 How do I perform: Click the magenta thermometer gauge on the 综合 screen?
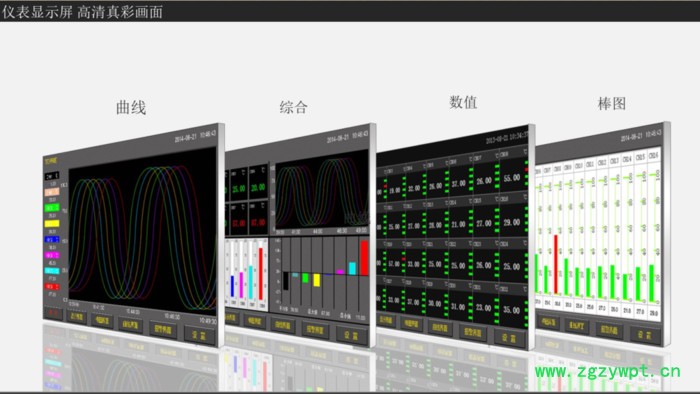pos(242,285)
